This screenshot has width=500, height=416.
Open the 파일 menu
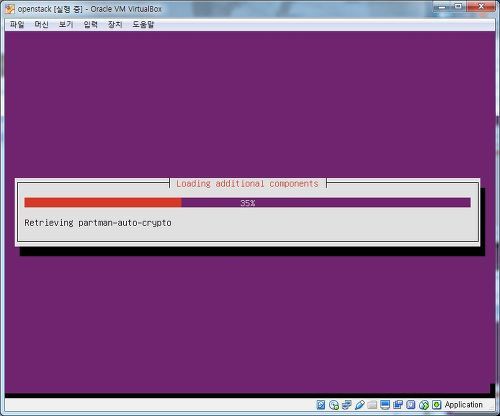coord(17,24)
